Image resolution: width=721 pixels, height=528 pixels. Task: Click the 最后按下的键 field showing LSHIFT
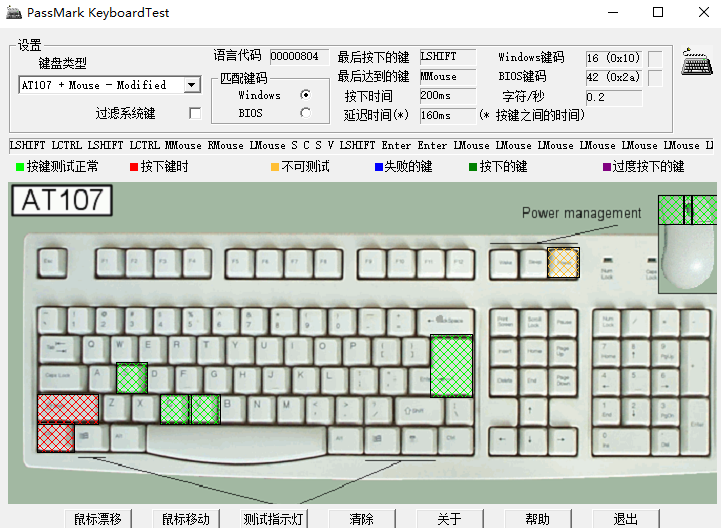tap(448, 57)
